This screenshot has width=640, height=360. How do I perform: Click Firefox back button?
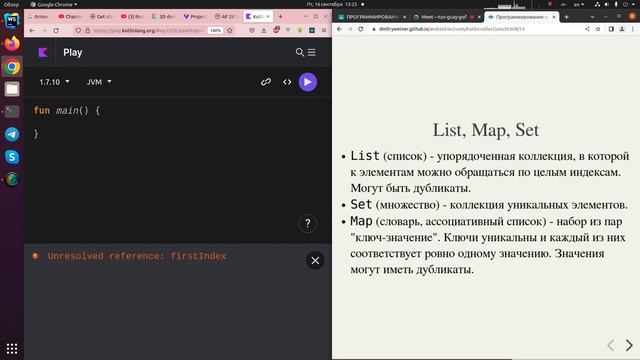[x=32, y=30]
